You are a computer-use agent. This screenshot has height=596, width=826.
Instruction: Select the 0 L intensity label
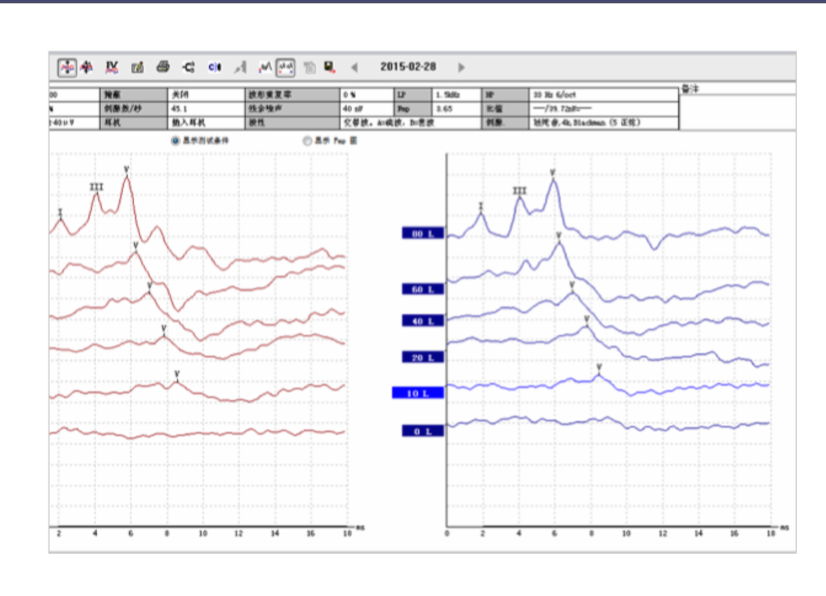pos(423,432)
